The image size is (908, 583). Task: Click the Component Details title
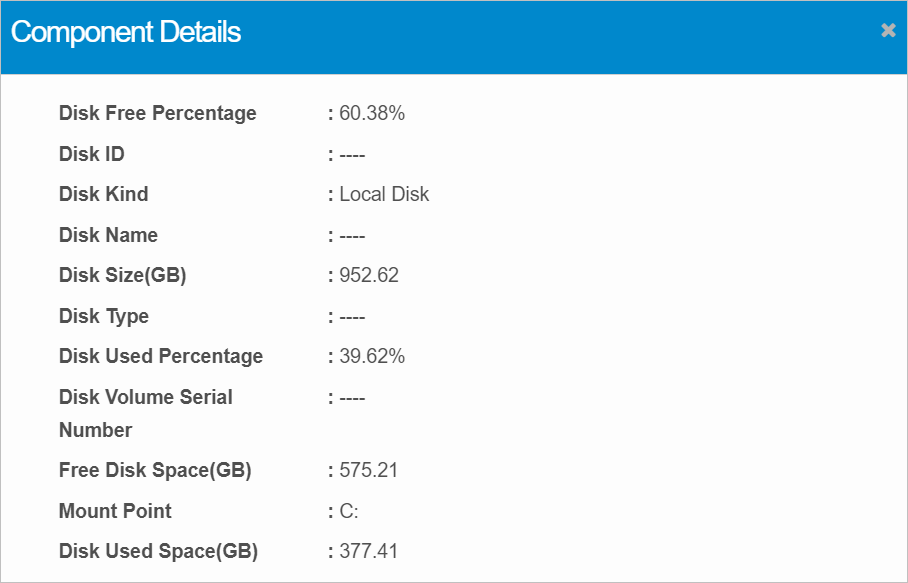[126, 32]
